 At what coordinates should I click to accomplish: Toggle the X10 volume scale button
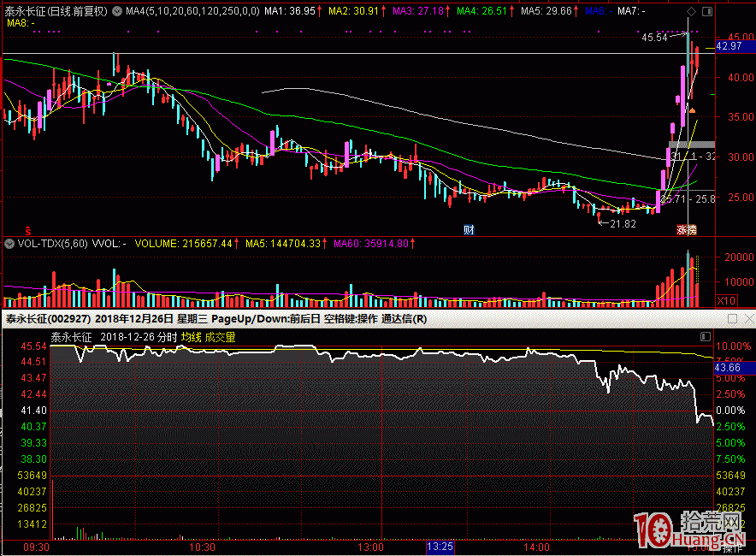pos(727,301)
